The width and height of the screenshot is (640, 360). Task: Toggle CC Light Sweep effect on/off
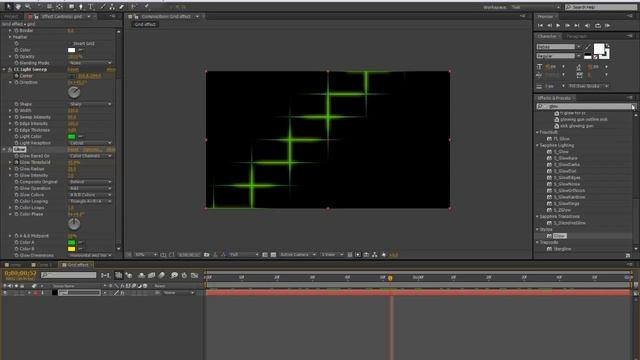pyautogui.click(x=10, y=69)
